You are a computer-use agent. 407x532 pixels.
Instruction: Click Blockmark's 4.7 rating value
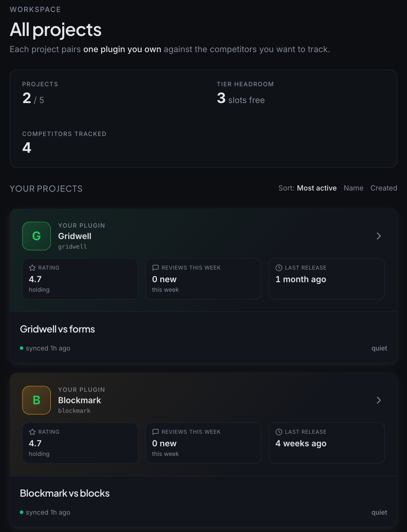pyautogui.click(x=35, y=443)
